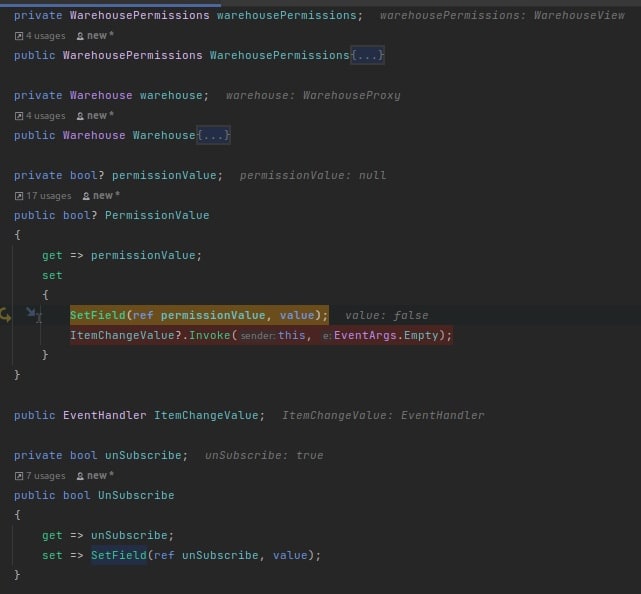Click EventHandler type in ItemChangeValue declaration
Screen dimensions: 641x594
point(105,415)
